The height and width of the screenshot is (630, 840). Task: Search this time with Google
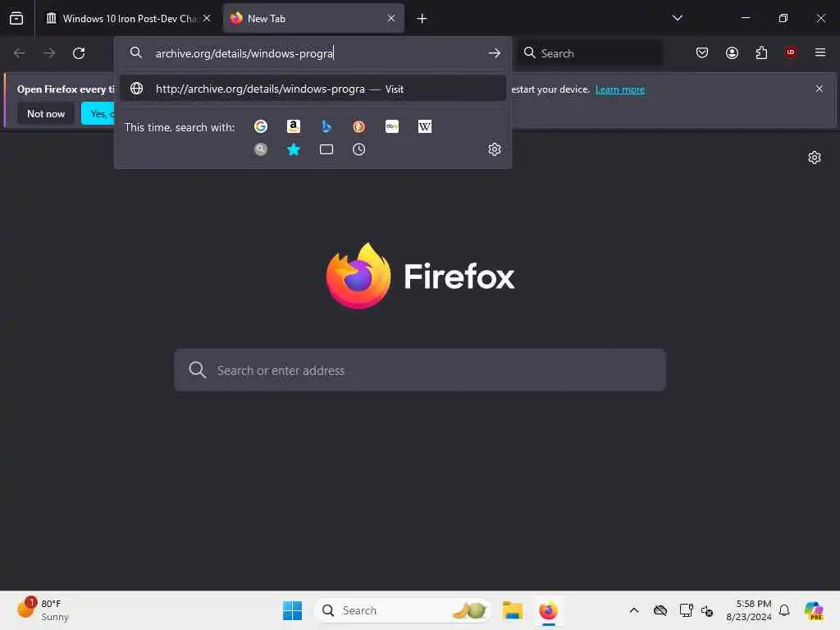[261, 126]
